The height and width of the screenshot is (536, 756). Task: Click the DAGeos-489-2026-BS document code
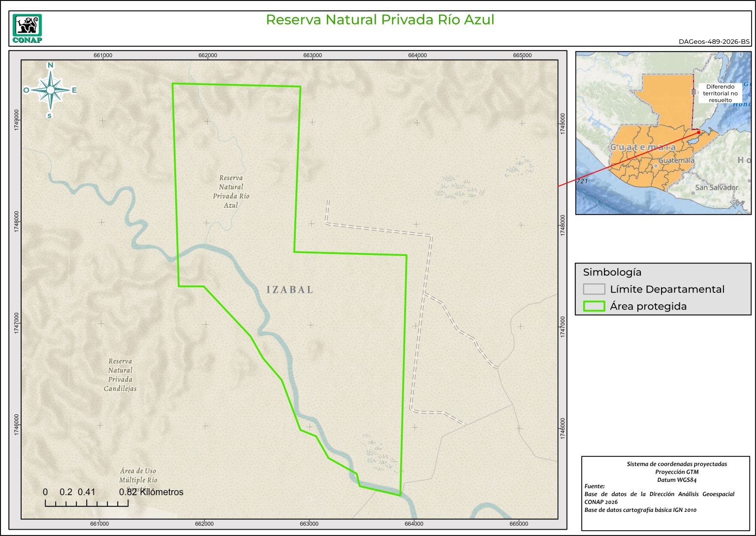[x=714, y=42]
